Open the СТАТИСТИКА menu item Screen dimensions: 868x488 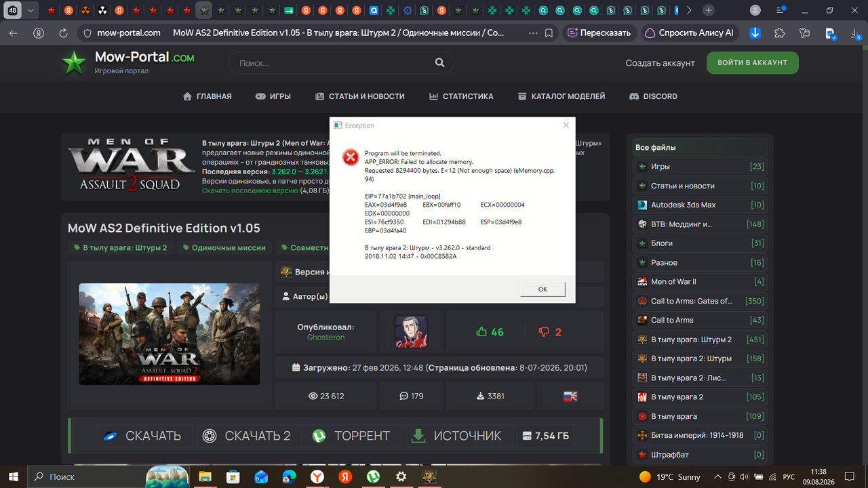pyautogui.click(x=461, y=96)
